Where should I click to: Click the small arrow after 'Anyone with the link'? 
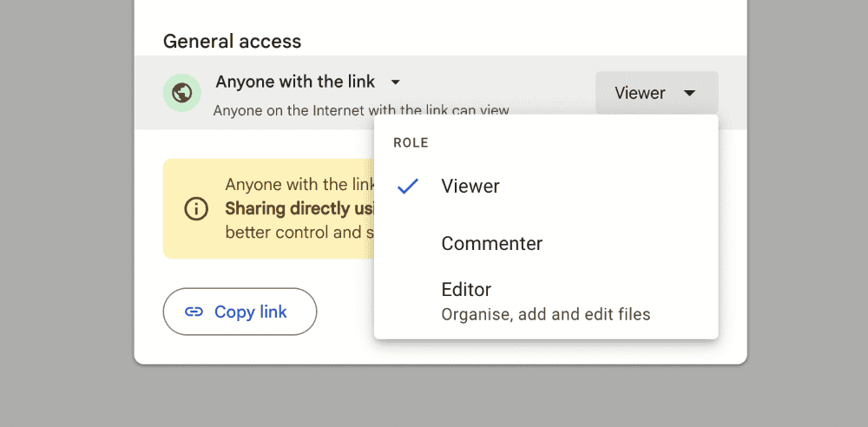pyautogui.click(x=396, y=82)
